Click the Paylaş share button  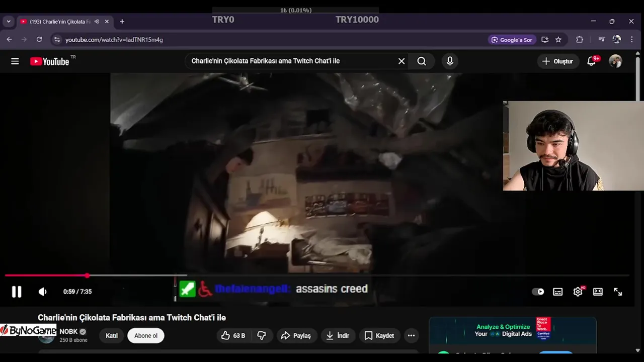click(296, 335)
